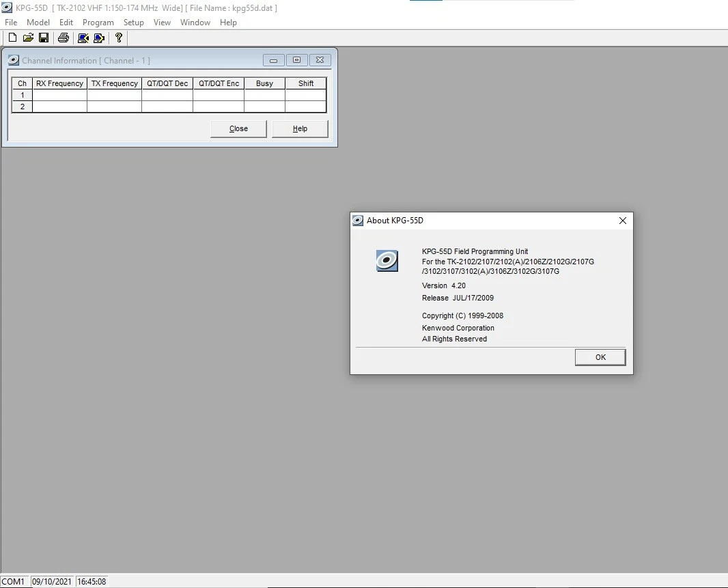Image resolution: width=728 pixels, height=588 pixels.
Task: Click Help button in Channel Information window
Action: (x=300, y=128)
